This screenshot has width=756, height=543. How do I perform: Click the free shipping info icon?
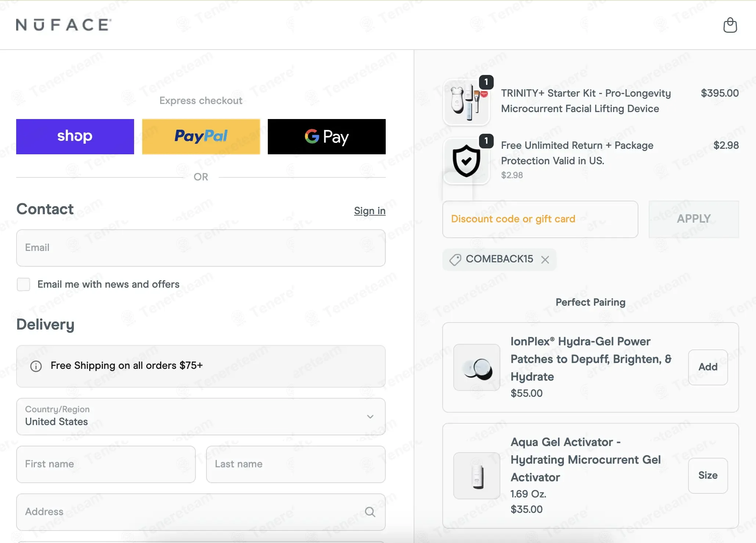[x=36, y=366]
